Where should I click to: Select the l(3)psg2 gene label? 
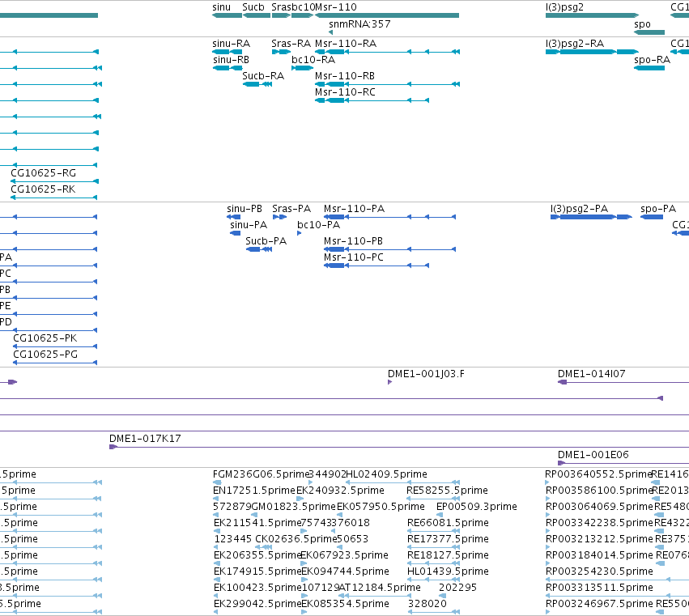pyautogui.click(x=564, y=7)
